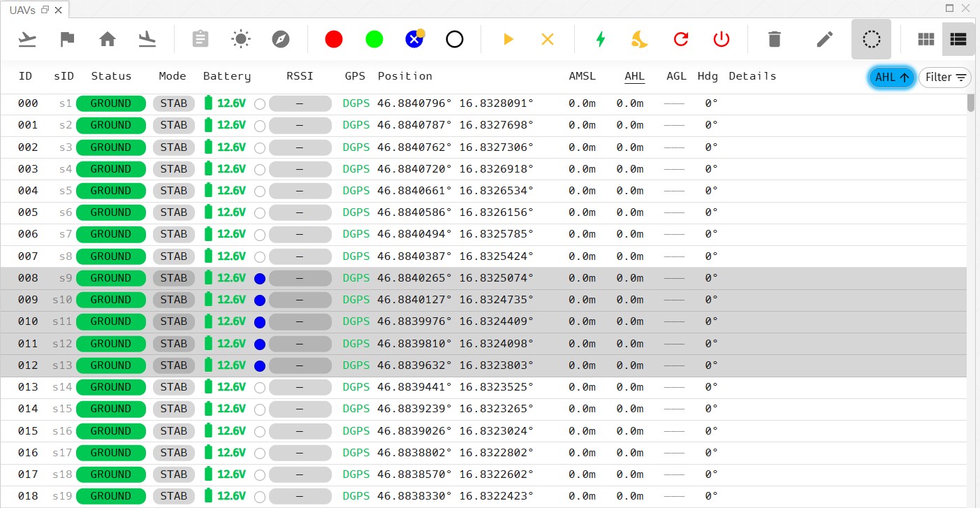Start mission with yellow play icon
This screenshot has height=508, width=980.
tap(509, 39)
